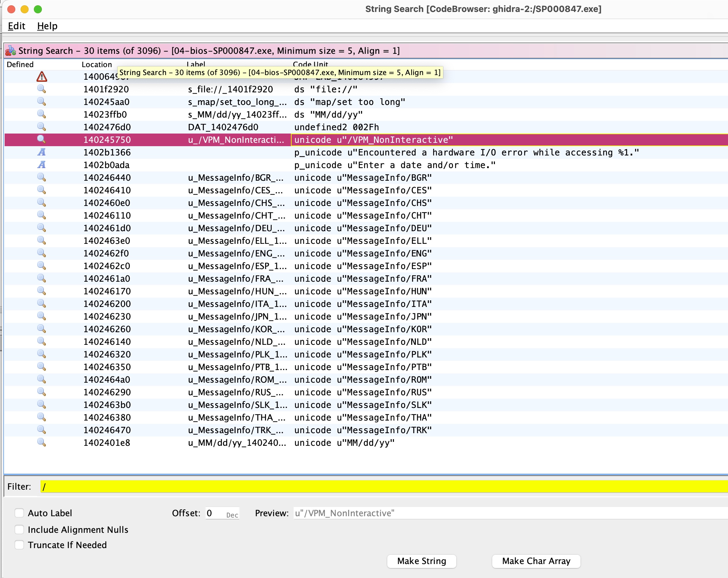
Task: Check Include Alignment Nulls
Action: 19,530
